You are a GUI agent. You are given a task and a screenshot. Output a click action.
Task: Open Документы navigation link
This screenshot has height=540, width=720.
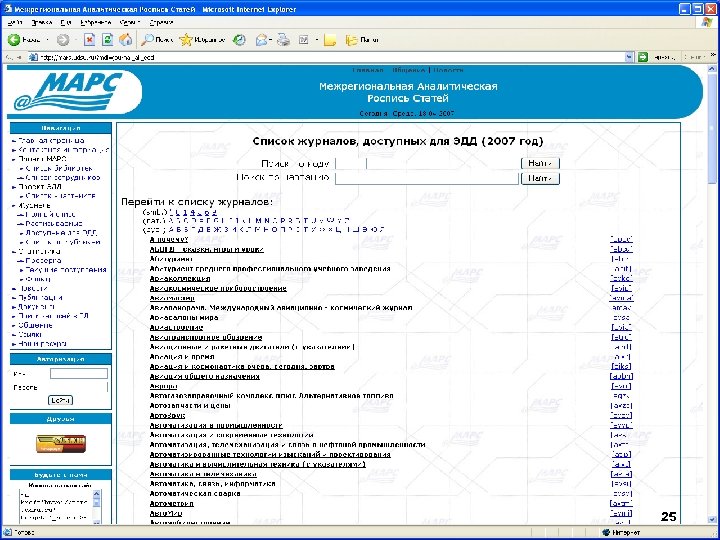point(36,307)
